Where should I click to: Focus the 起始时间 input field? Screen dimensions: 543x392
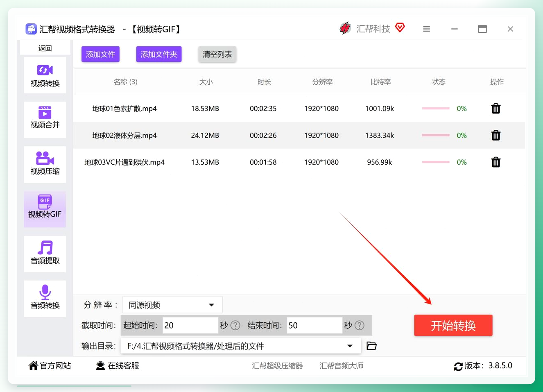coord(190,325)
